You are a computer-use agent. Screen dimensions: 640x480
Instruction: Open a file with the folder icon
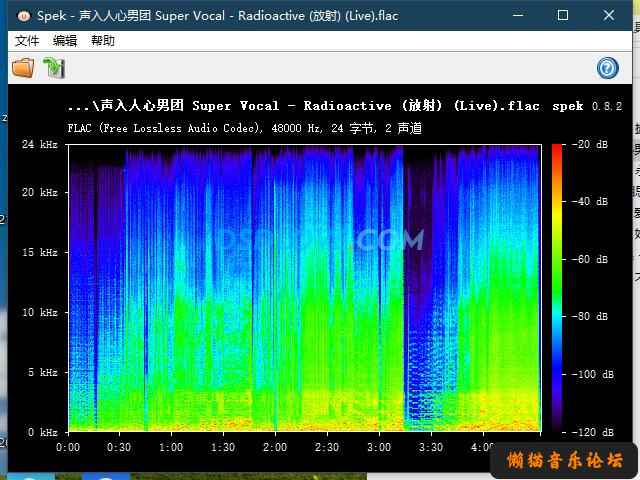coord(23,68)
